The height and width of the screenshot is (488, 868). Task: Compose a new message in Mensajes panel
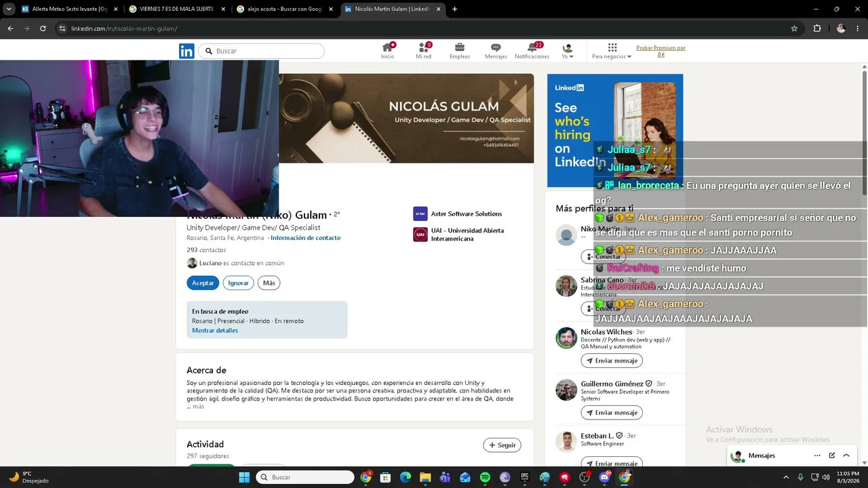(x=832, y=455)
